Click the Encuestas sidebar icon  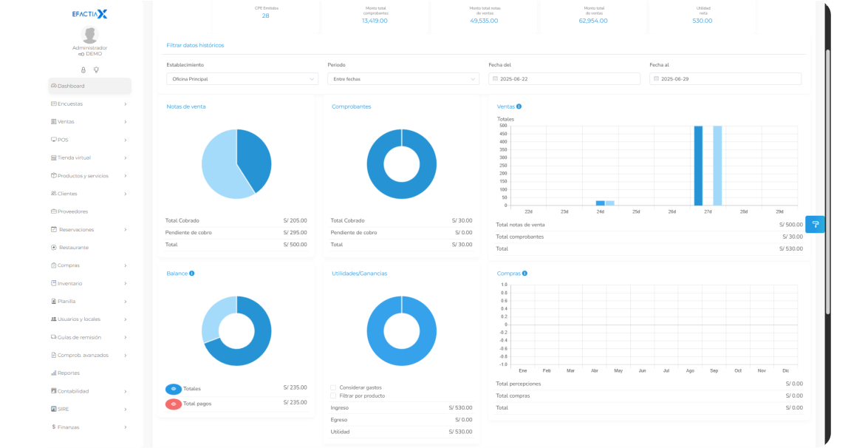(54, 103)
